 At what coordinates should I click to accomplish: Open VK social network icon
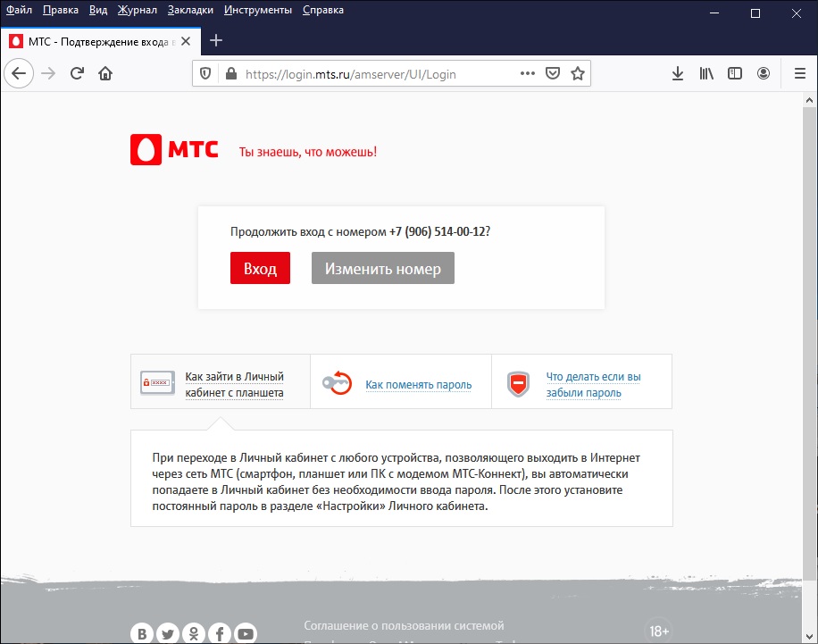pos(142,633)
